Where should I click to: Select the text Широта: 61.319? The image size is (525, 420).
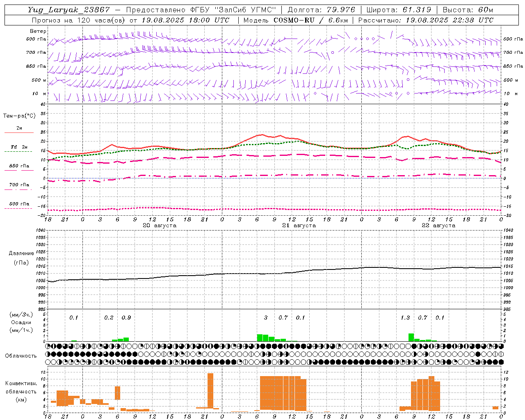tap(399, 10)
